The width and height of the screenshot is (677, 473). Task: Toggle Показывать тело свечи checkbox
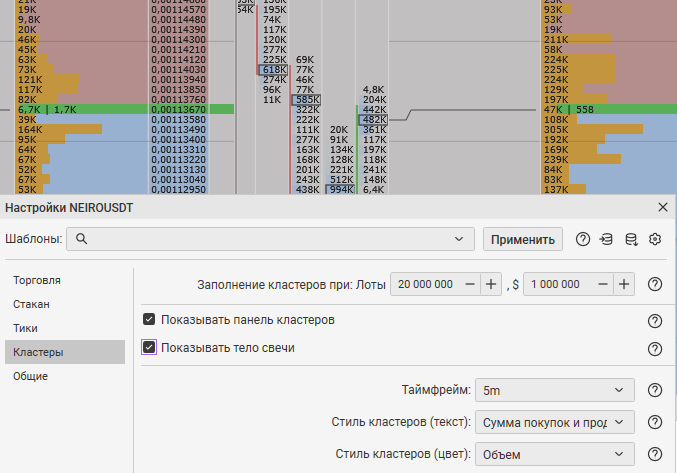click(x=149, y=348)
